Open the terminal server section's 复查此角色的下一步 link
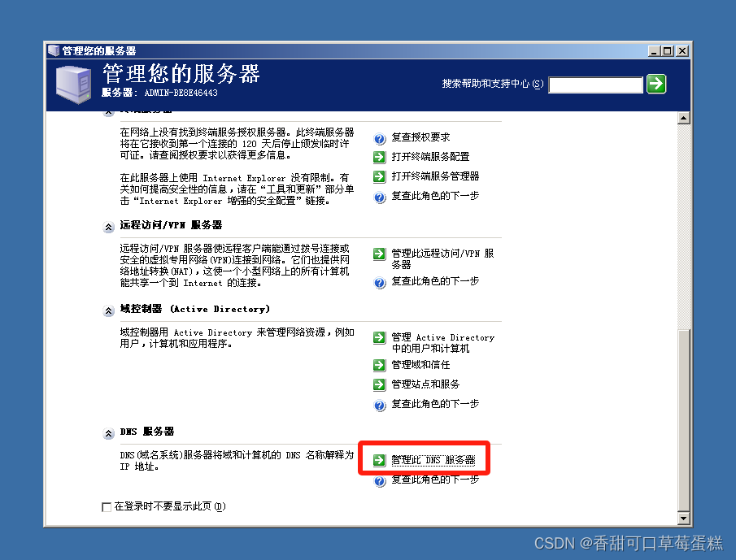 click(435, 196)
